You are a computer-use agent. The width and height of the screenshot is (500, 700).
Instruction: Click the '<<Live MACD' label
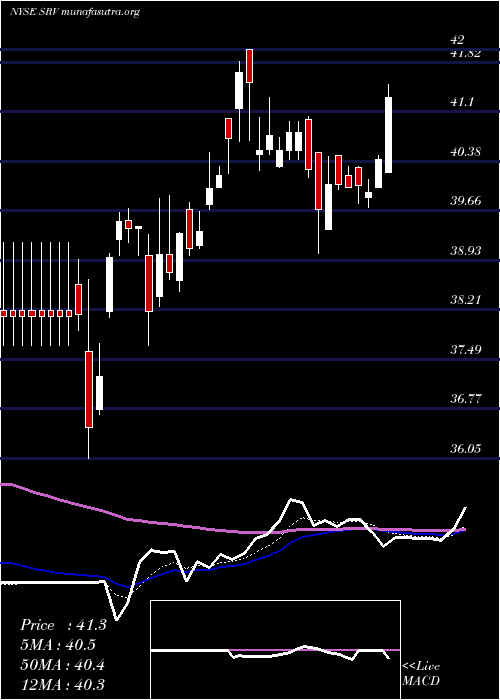pos(421,674)
